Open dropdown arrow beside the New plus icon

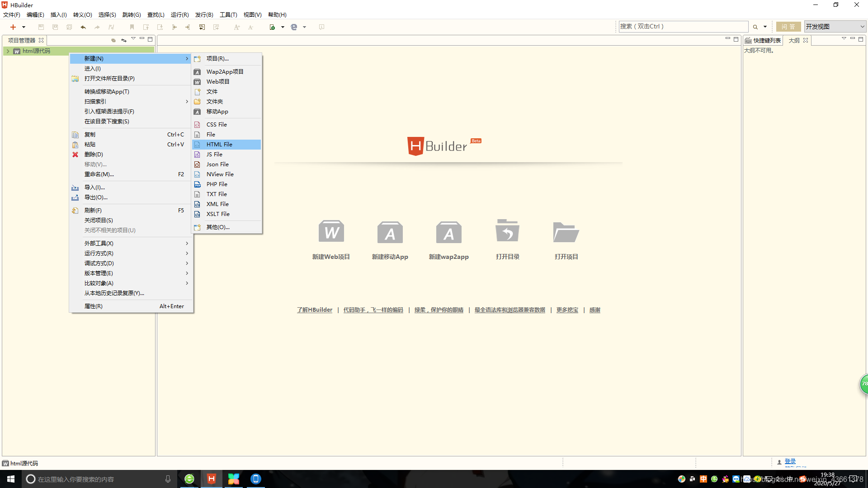[x=24, y=27]
